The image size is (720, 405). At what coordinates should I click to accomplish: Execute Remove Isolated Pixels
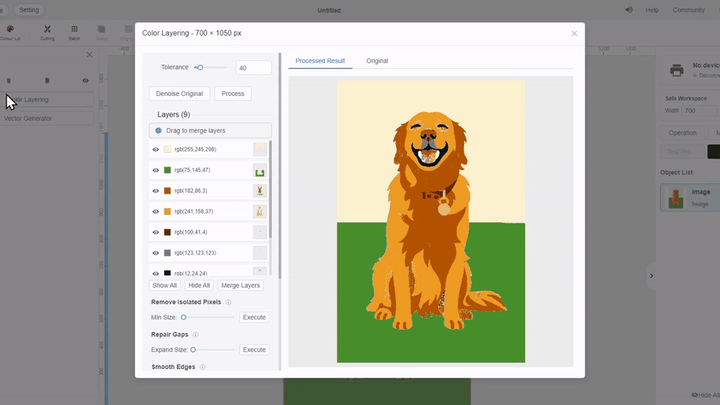[x=254, y=317]
